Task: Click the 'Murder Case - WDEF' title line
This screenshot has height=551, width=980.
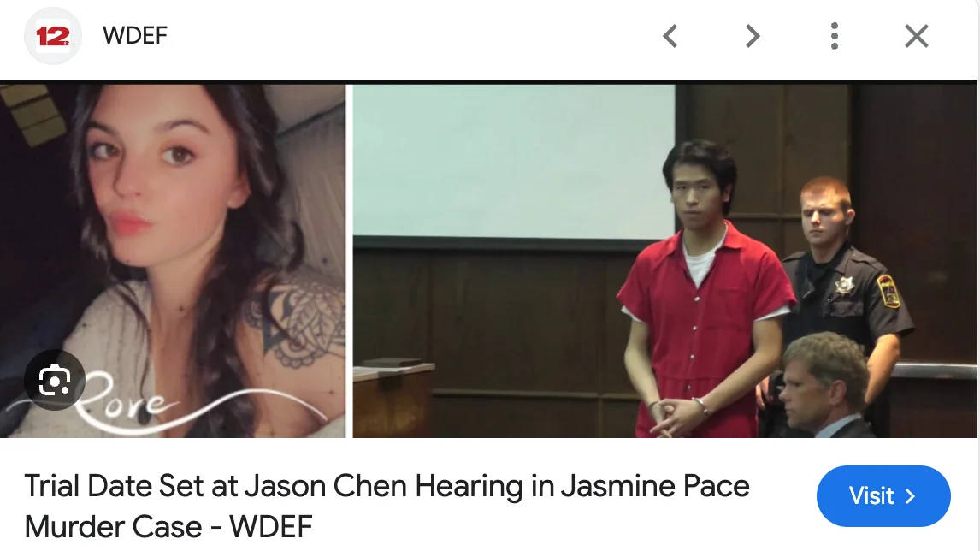Action: tap(168, 526)
